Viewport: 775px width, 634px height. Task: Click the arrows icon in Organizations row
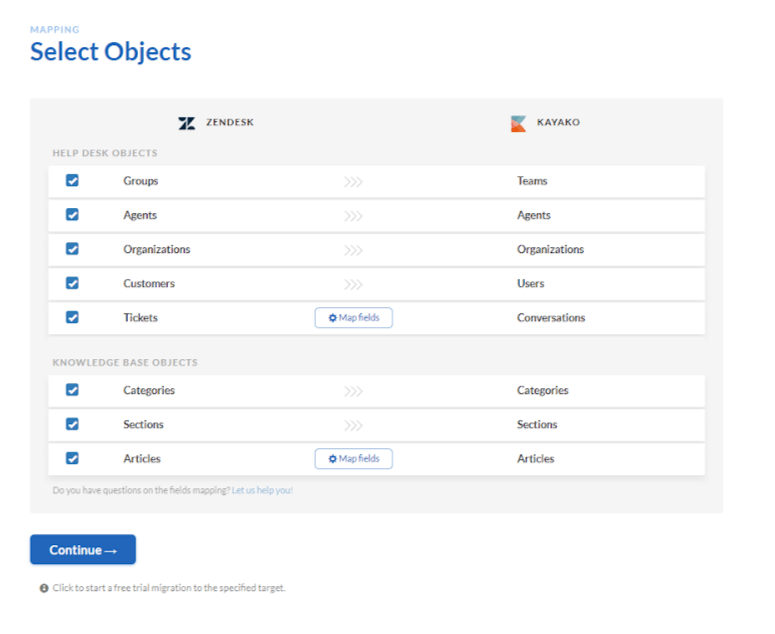[353, 250]
